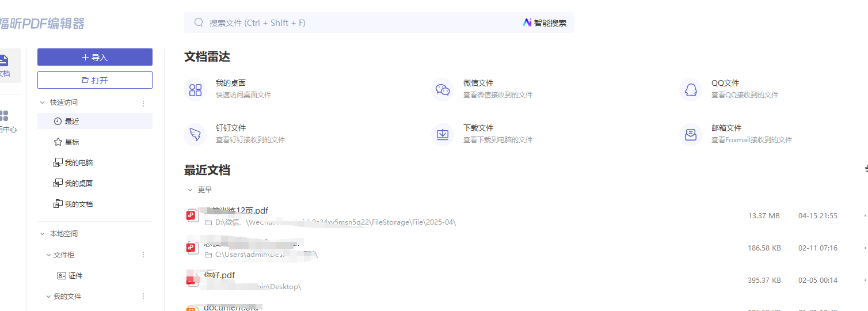Viewport: 868px width, 311px height.
Task: Open the QQ文件 penguin icon
Action: tap(691, 90)
